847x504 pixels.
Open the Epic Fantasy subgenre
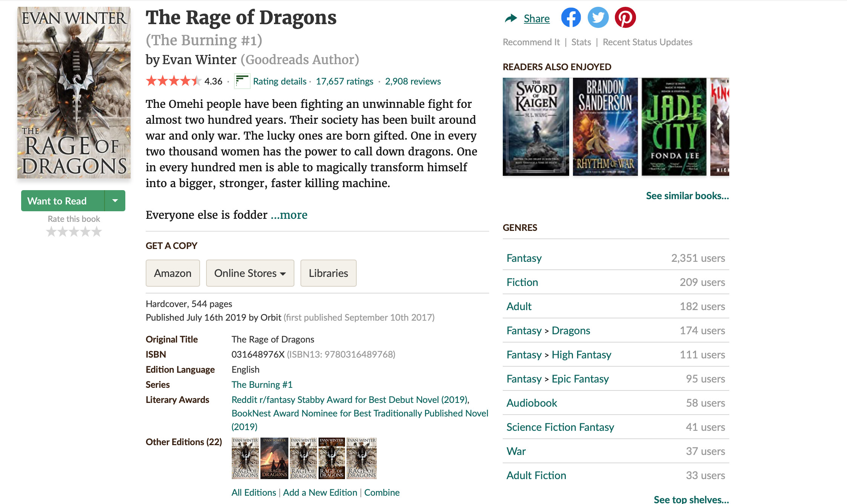point(580,379)
